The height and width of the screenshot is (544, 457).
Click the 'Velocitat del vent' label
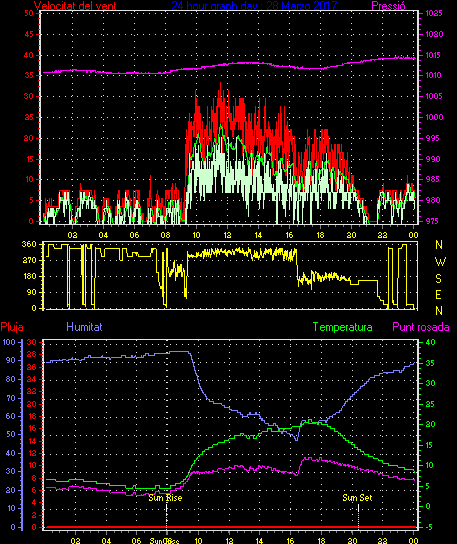pos(75,6)
